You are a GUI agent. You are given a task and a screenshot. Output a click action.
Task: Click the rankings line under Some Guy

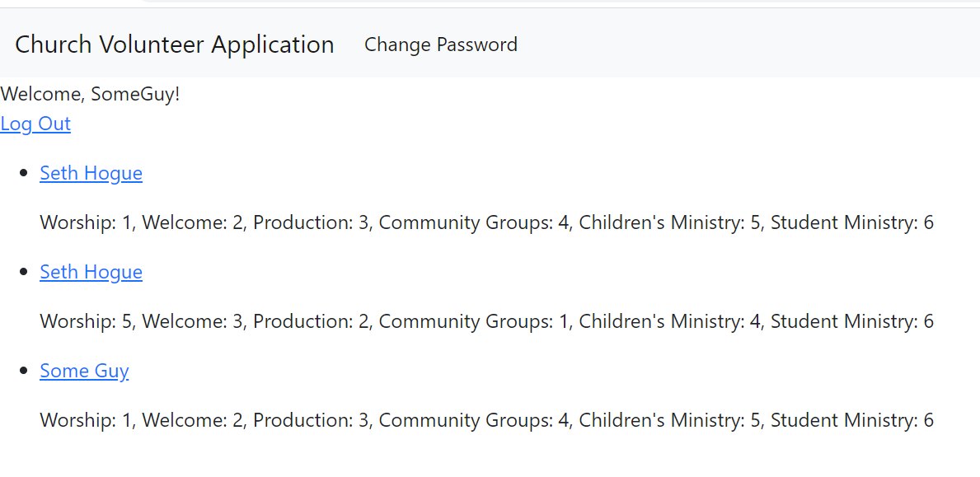tap(487, 420)
